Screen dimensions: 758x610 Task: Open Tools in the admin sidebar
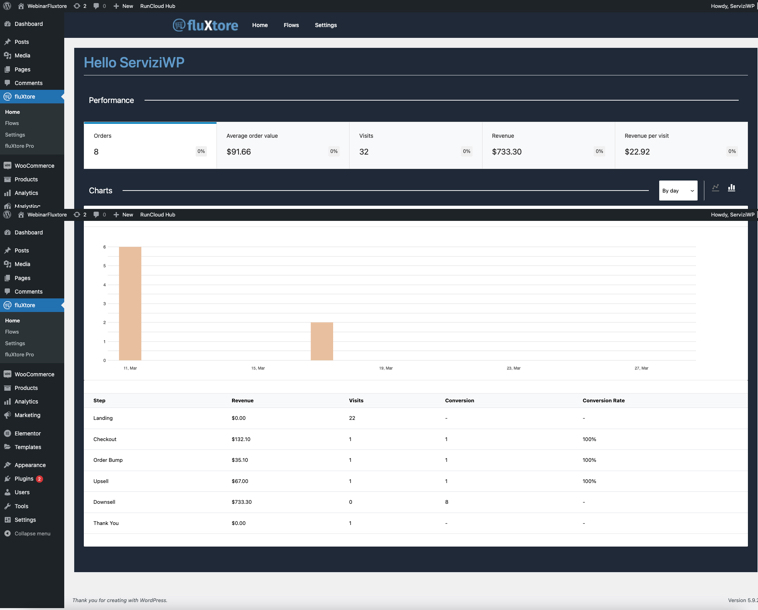[21, 506]
